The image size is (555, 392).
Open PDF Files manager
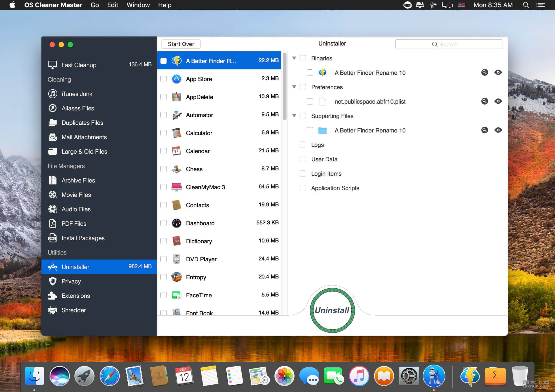tap(99, 224)
